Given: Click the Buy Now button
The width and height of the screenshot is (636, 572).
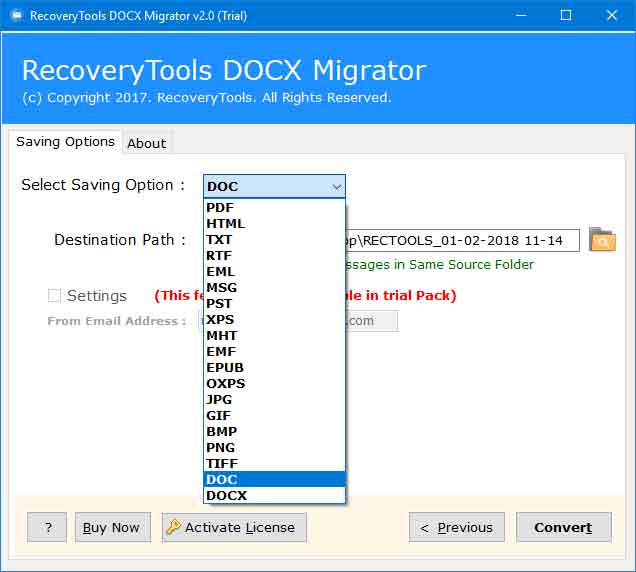Looking at the screenshot, I should (113, 527).
